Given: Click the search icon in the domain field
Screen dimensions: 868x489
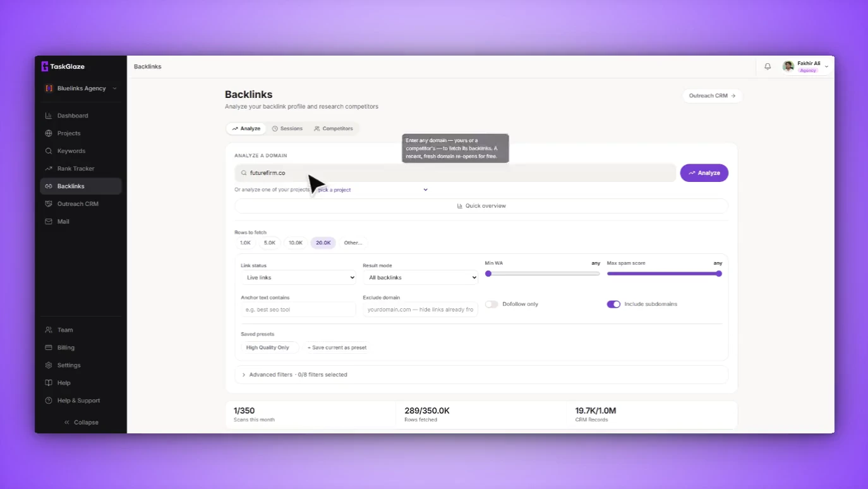Looking at the screenshot, I should (244, 173).
